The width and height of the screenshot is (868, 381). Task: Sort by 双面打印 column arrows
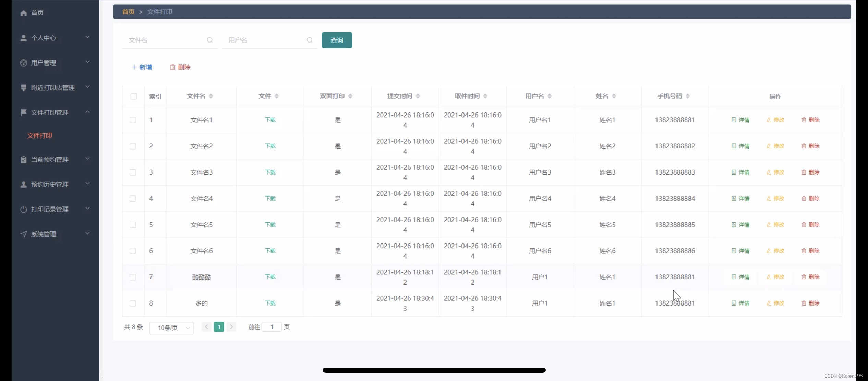pos(350,96)
